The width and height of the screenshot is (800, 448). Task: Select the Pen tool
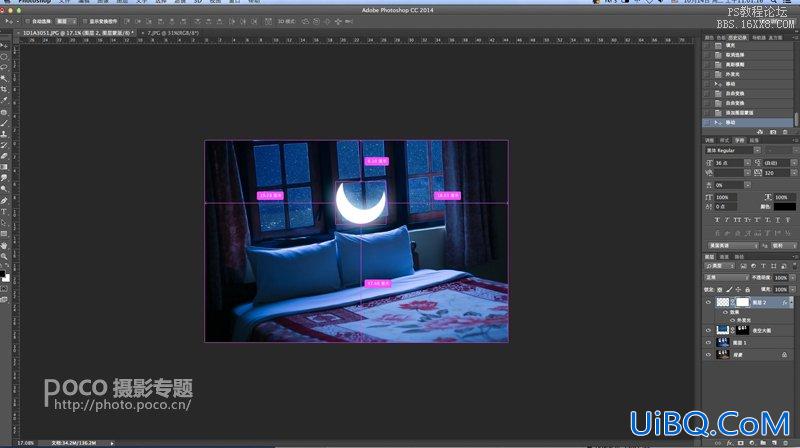click(x=4, y=201)
